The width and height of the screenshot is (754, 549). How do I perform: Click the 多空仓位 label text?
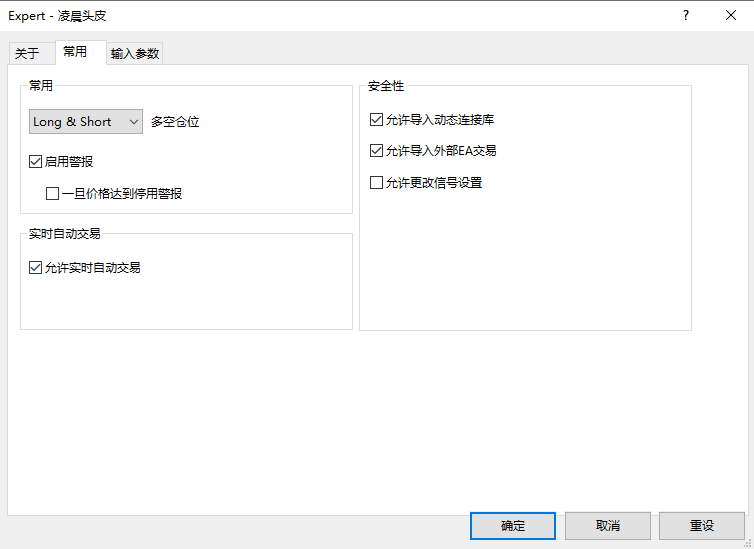click(x=175, y=122)
